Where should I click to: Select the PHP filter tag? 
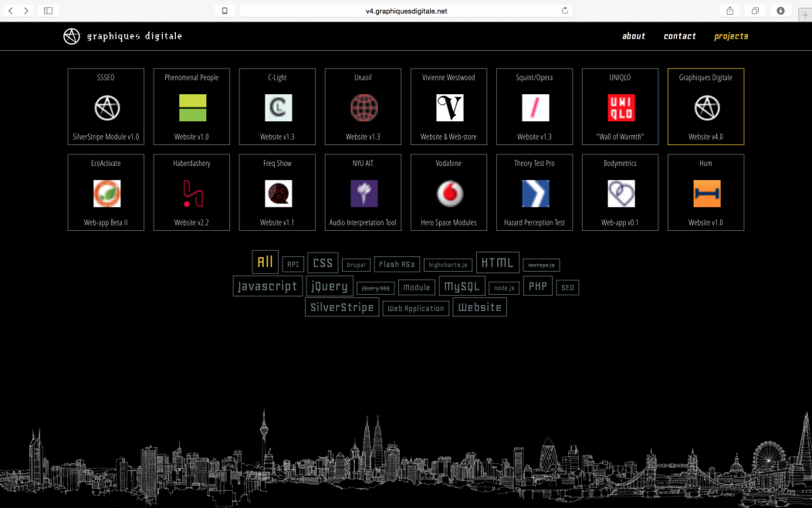point(537,286)
